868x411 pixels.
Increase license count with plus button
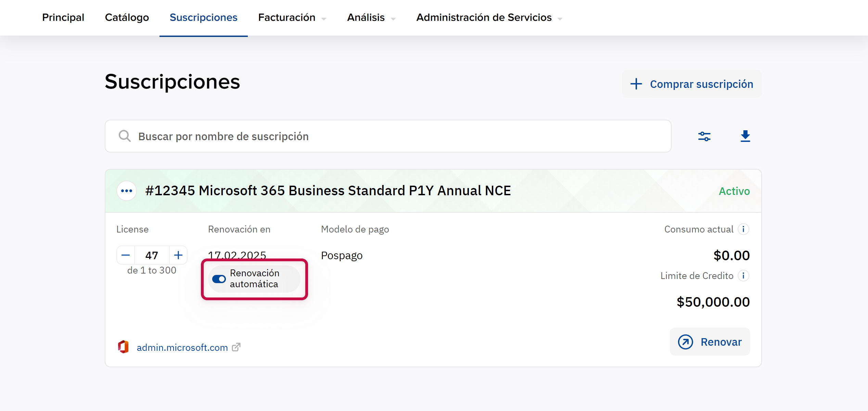(x=178, y=255)
